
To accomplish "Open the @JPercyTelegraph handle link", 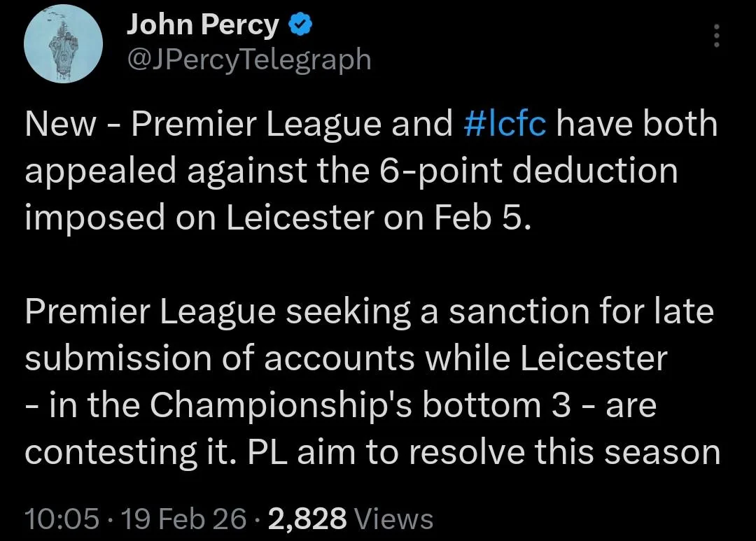I will pos(248,59).
